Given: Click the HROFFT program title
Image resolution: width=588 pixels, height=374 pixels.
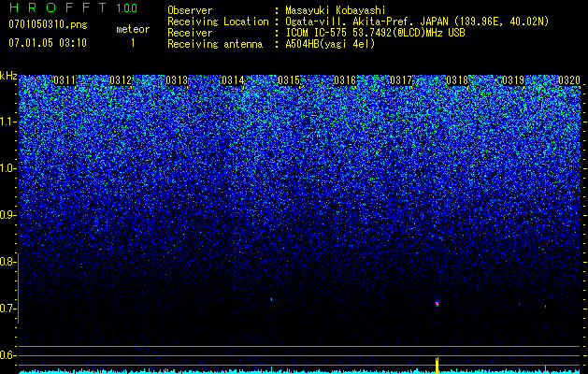Looking at the screenshot, I should pos(58,7).
